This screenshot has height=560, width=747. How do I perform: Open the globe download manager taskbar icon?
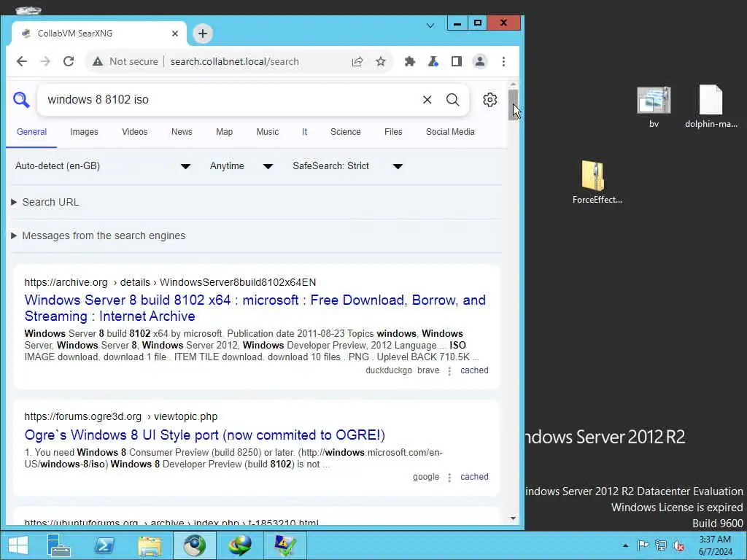240,545
